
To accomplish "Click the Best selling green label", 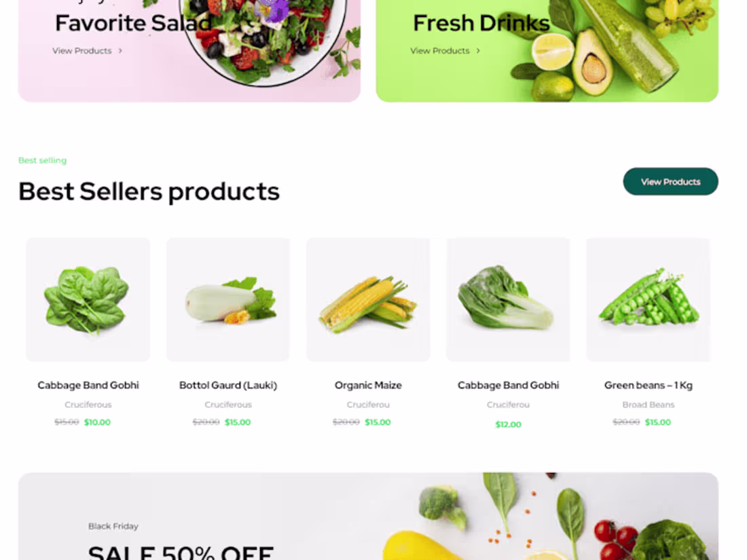I will pyautogui.click(x=42, y=160).
